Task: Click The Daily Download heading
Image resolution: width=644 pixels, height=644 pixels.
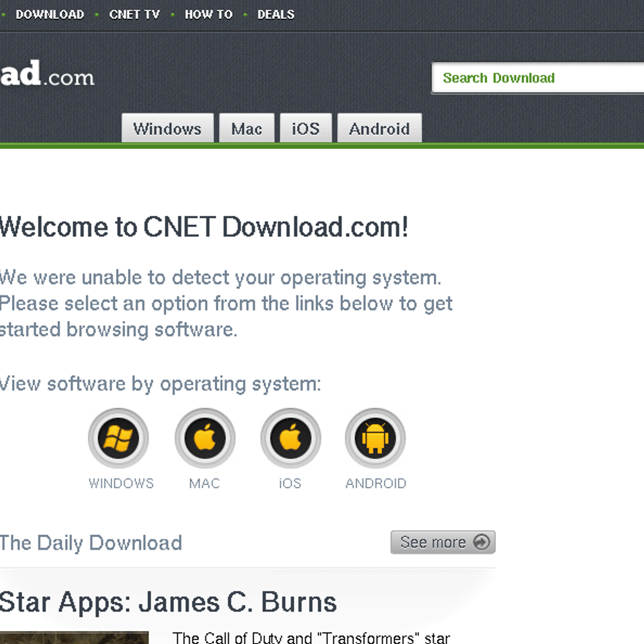Action: [91, 543]
